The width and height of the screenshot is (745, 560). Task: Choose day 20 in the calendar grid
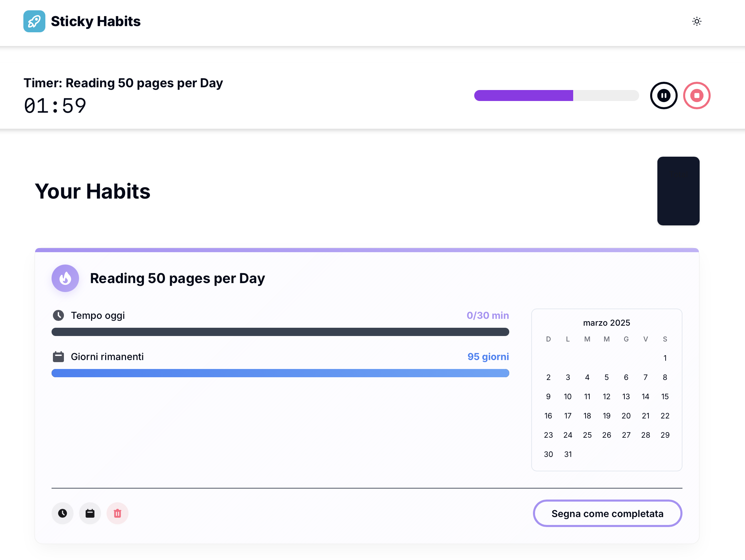[626, 416]
